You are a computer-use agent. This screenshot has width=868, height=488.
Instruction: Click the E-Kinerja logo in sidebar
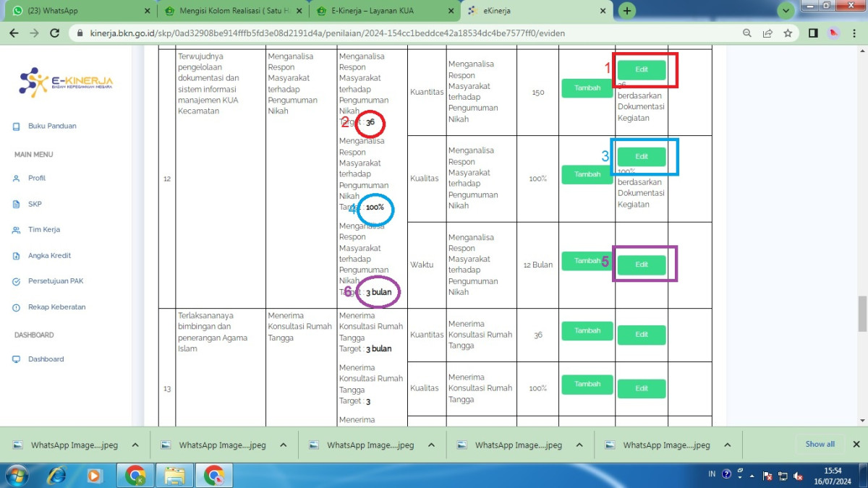coord(66,82)
